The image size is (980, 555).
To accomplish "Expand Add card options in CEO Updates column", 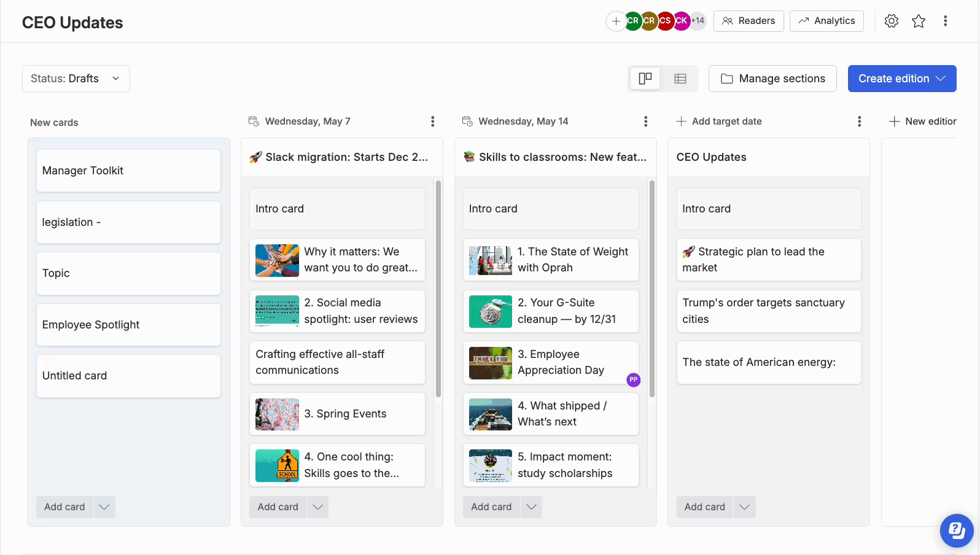I will click(745, 507).
